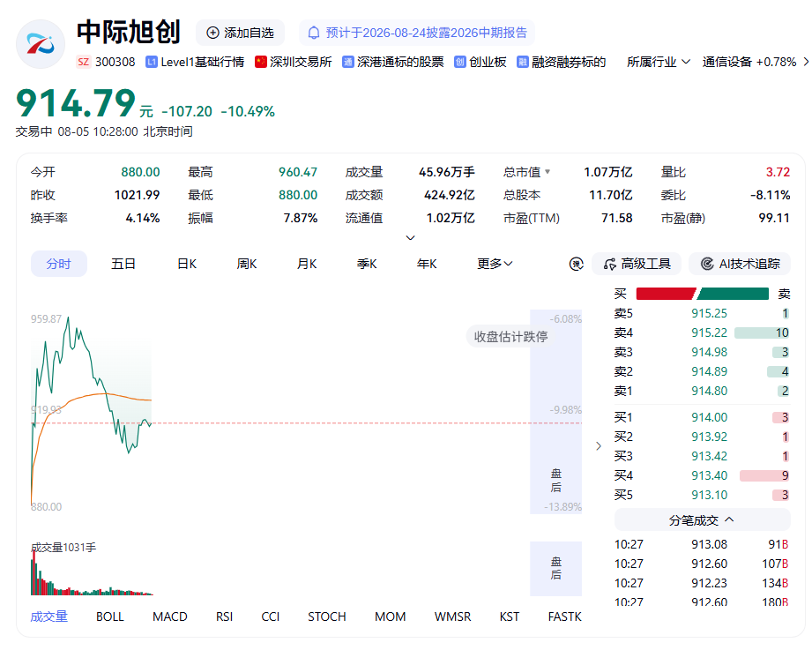The image size is (812, 650).
Task: Click the 收盘估计跌停 label
Action: coord(511,337)
